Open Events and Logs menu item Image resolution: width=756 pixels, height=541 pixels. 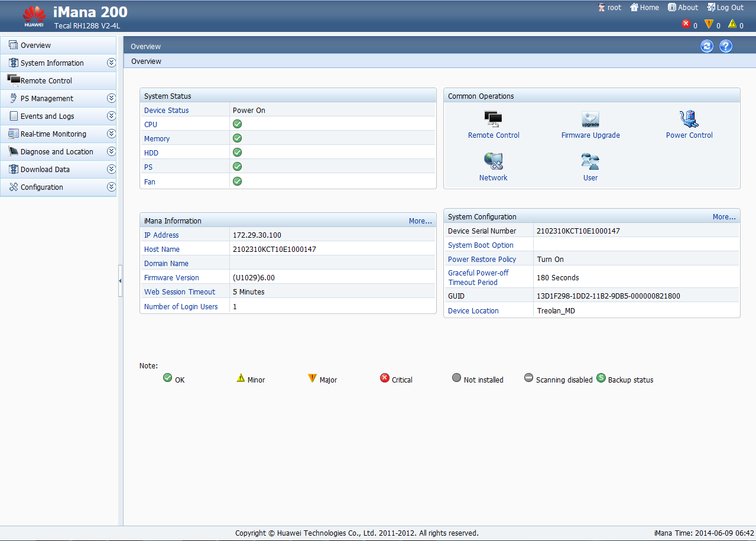pyautogui.click(x=59, y=116)
